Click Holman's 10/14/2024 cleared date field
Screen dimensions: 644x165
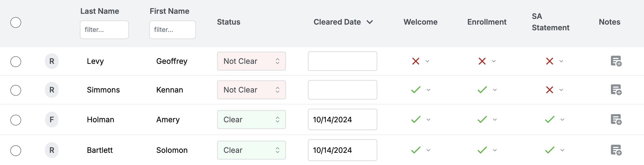342,120
